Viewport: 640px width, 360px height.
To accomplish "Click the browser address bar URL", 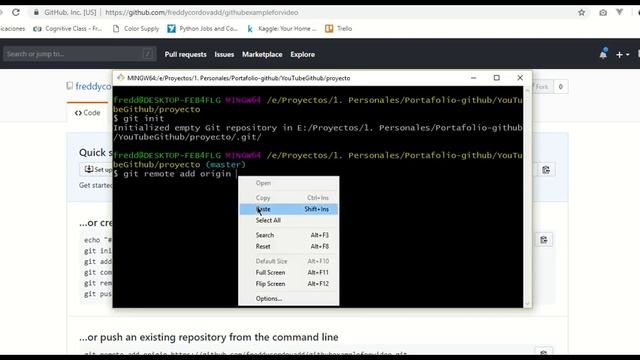I will click(202, 13).
